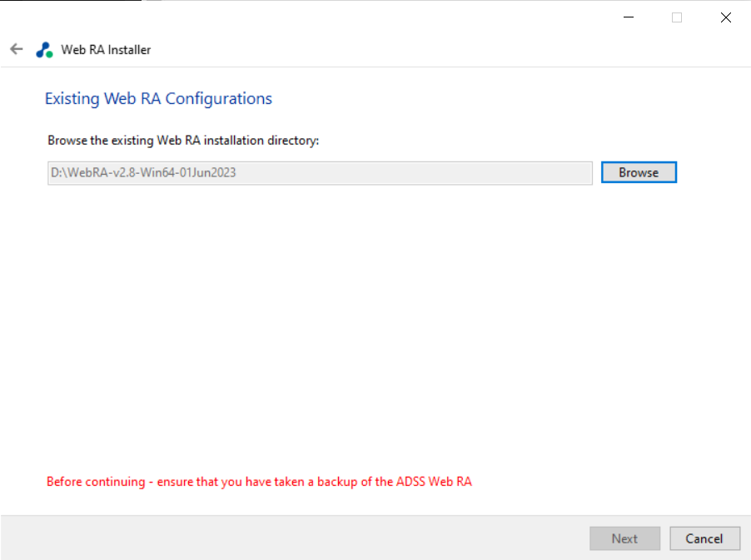Abort the installation using Cancel
751x560 pixels.
704,538
